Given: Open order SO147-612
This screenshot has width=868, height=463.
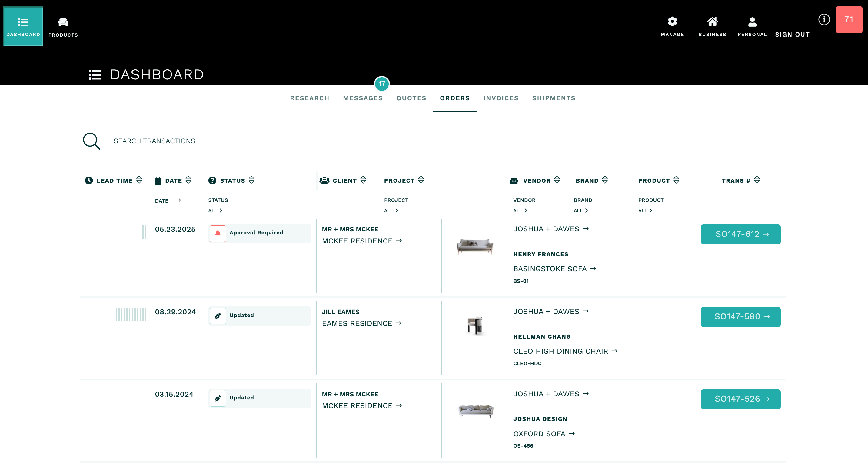Looking at the screenshot, I should coord(740,234).
